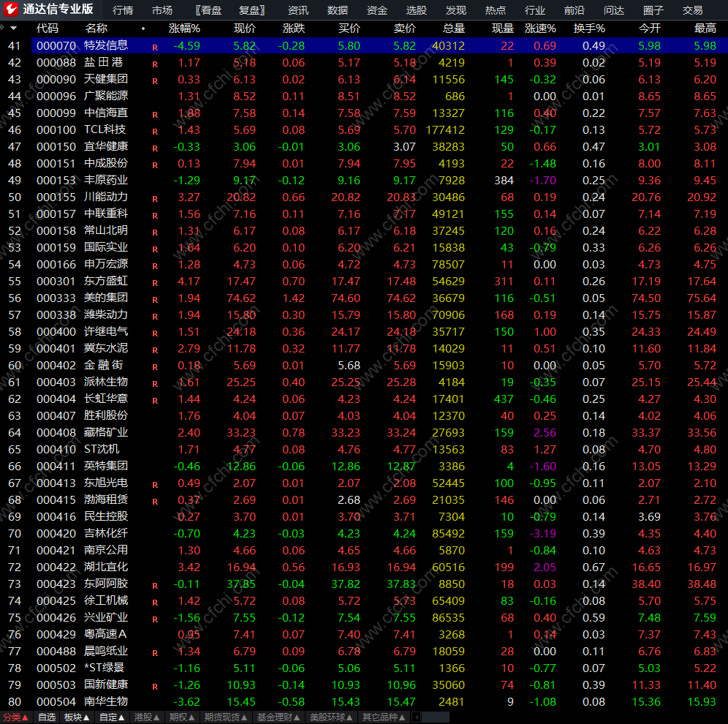Open the 前沿 menu

(x=574, y=10)
